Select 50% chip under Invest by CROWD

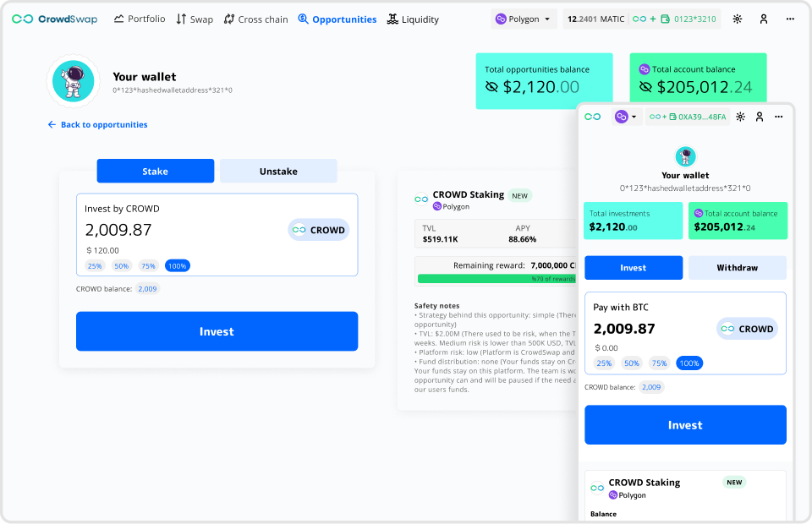(122, 265)
